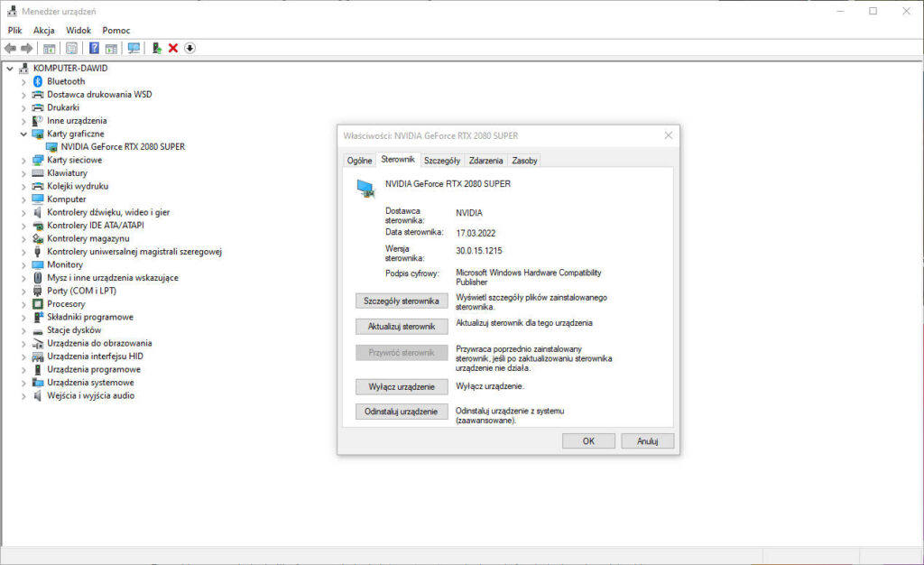The image size is (924, 565).
Task: Expand the Bluetooth branch
Action: pyautogui.click(x=23, y=82)
